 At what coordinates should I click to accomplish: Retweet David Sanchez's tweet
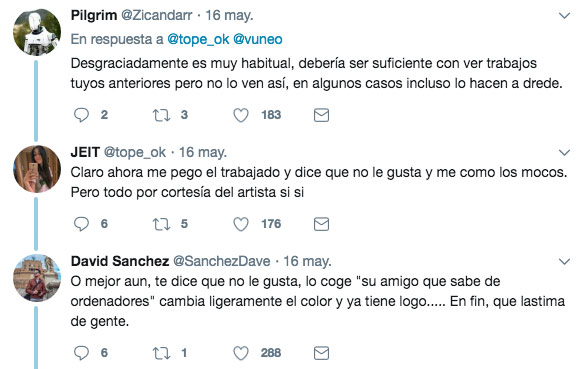pyautogui.click(x=161, y=353)
